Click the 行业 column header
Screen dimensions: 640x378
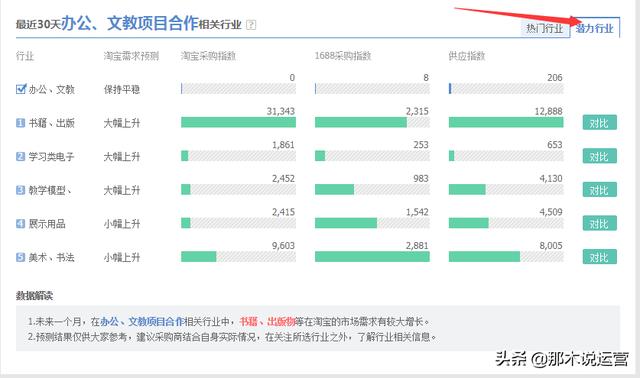25,56
